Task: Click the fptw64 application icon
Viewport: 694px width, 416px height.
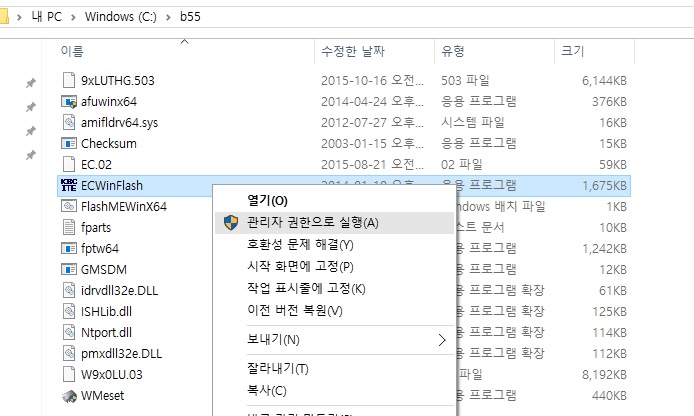Action: tap(69, 248)
